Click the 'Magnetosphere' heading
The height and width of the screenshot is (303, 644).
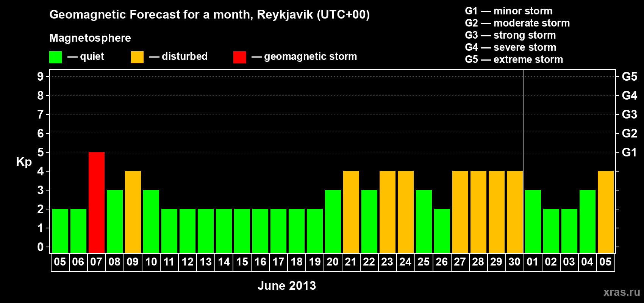click(x=90, y=38)
